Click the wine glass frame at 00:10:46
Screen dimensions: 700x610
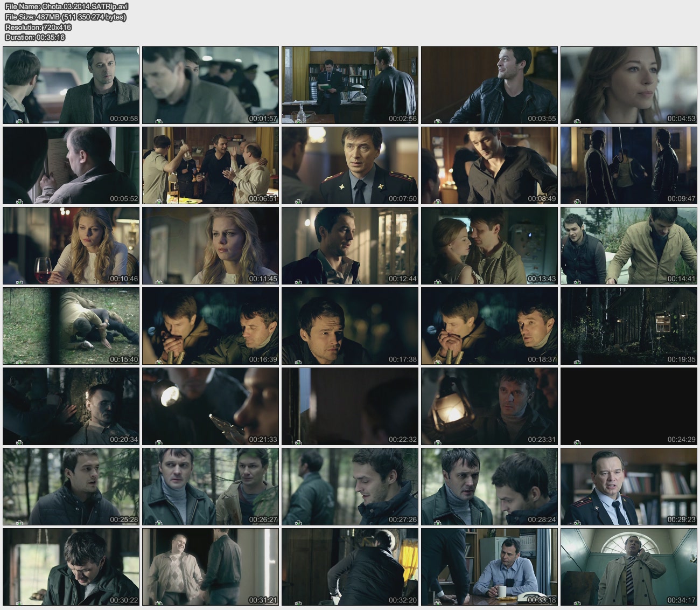click(x=71, y=246)
